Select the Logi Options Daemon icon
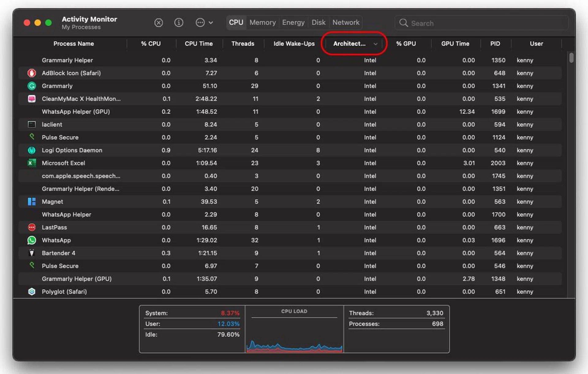This screenshot has height=374, width=588. pos(32,150)
